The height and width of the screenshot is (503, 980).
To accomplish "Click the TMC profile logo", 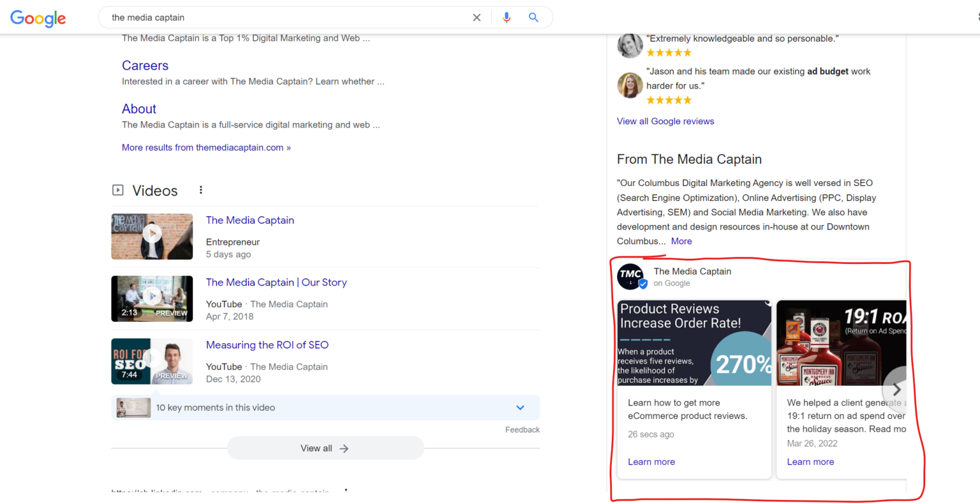I will pos(630,276).
